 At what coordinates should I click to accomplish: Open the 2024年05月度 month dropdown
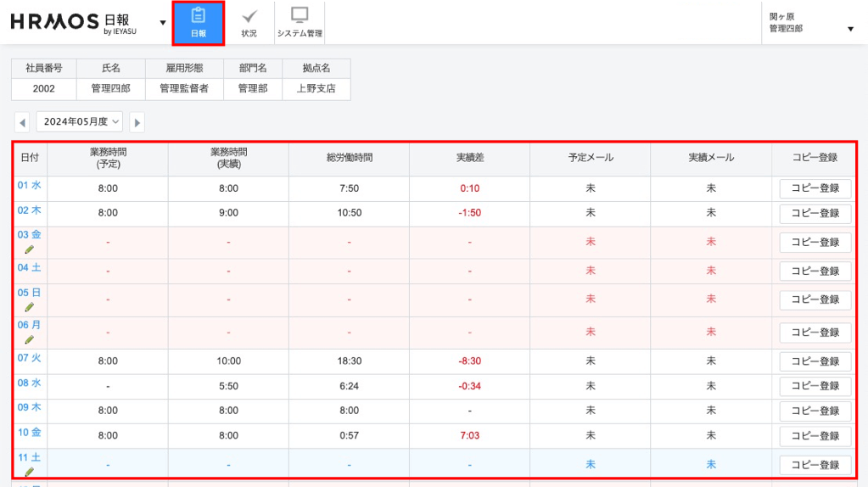pos(80,122)
